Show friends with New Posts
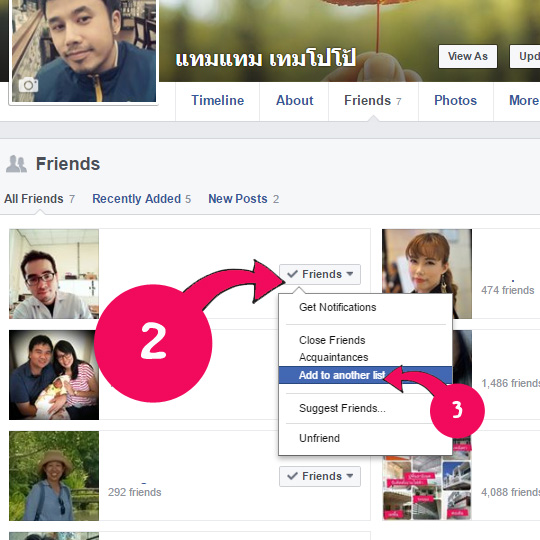 pos(243,199)
